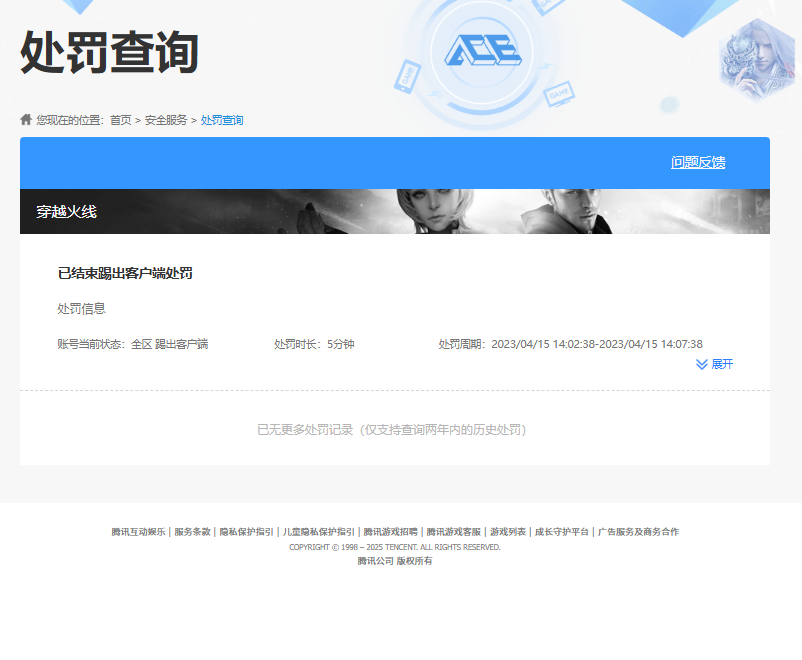Image resolution: width=802 pixels, height=660 pixels.
Task: Open 游戏列表 footer link
Action: [508, 532]
